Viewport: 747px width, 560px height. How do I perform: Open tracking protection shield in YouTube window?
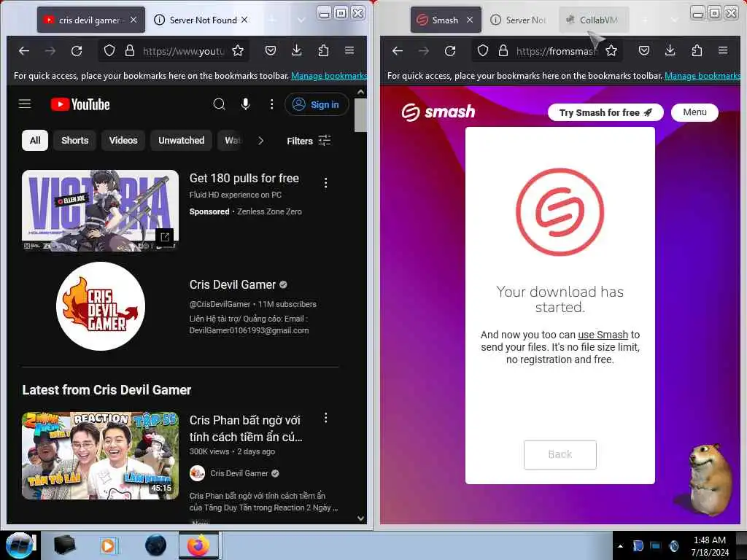point(109,50)
